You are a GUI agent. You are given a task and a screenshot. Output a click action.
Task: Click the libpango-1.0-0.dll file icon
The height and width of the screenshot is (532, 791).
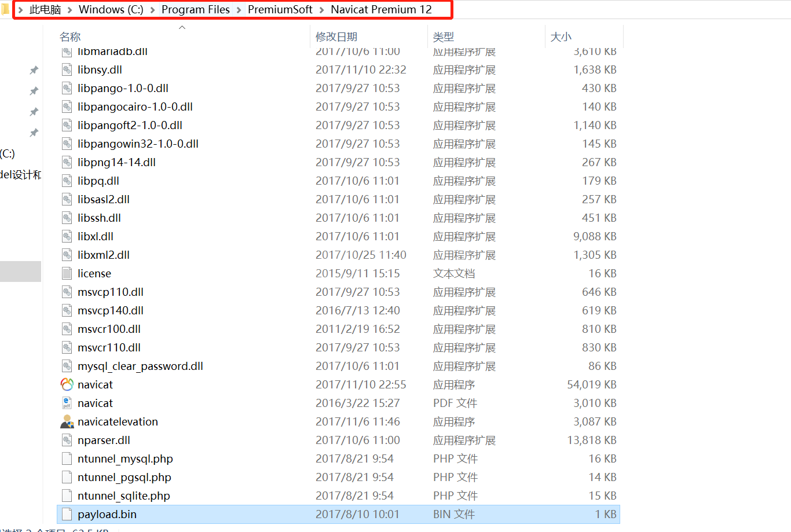click(67, 88)
